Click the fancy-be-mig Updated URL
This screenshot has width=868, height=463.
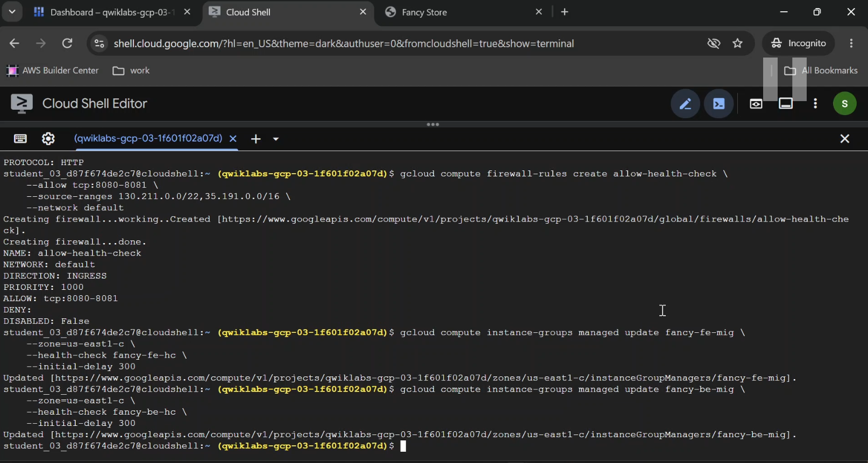tap(422, 434)
